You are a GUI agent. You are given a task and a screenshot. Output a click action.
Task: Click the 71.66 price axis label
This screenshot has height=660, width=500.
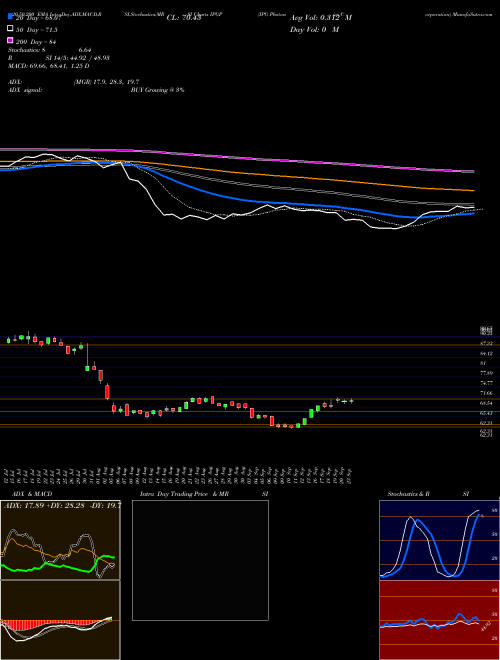487,393
